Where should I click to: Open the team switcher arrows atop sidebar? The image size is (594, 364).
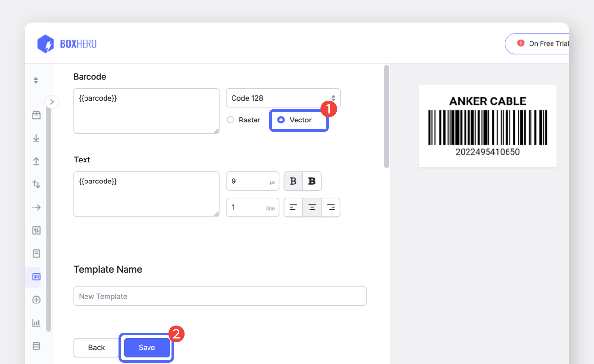(36, 81)
